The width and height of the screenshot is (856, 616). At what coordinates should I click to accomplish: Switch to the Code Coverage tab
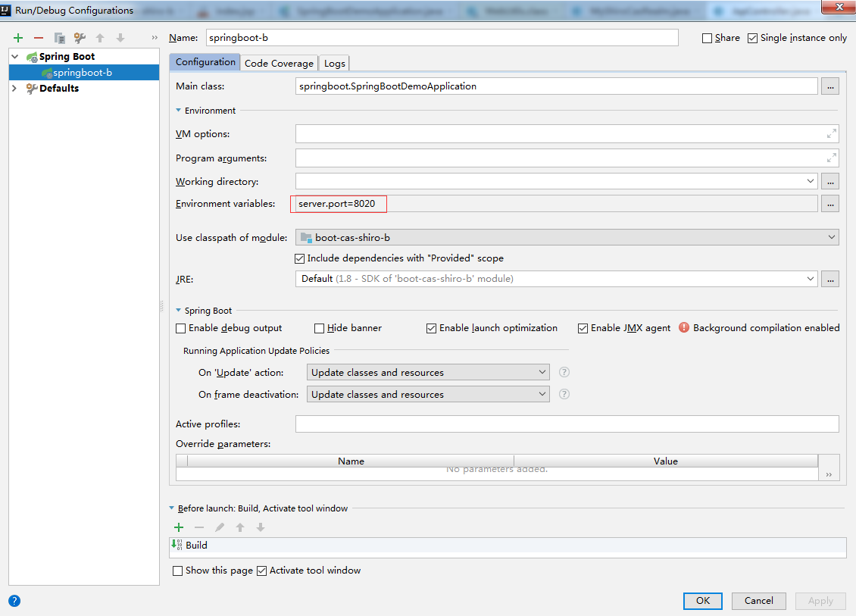[280, 63]
